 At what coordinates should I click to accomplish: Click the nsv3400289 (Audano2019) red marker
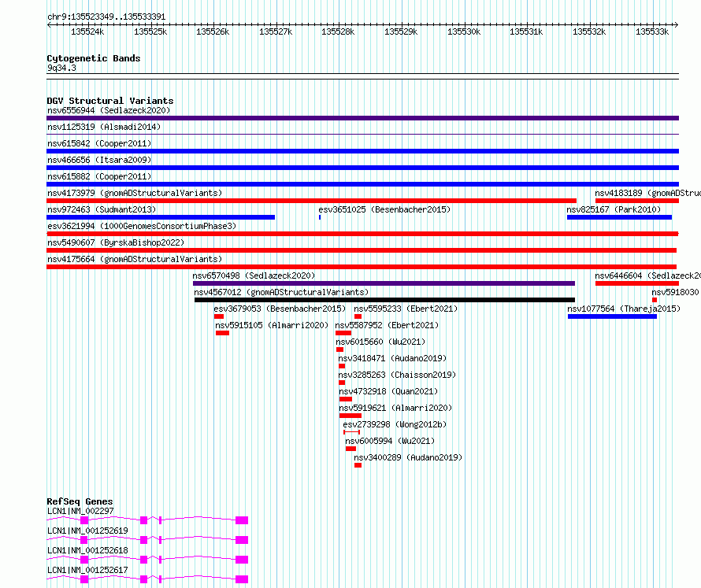click(358, 465)
